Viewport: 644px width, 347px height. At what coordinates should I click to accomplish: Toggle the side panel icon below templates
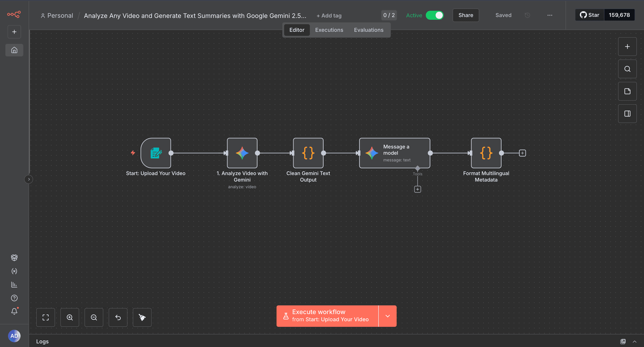point(627,113)
